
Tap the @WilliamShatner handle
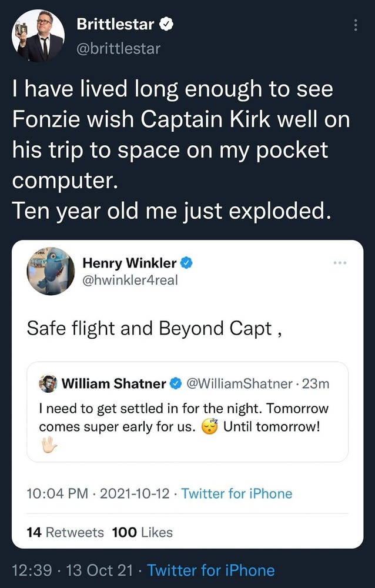(239, 384)
